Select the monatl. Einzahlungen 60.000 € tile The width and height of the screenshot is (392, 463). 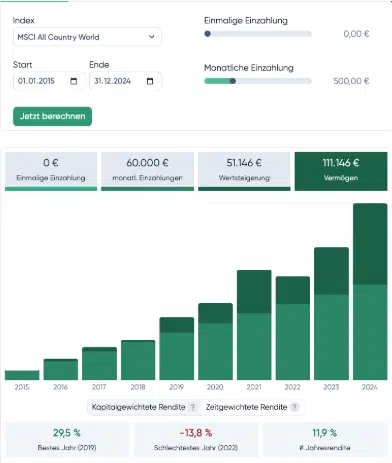point(147,171)
